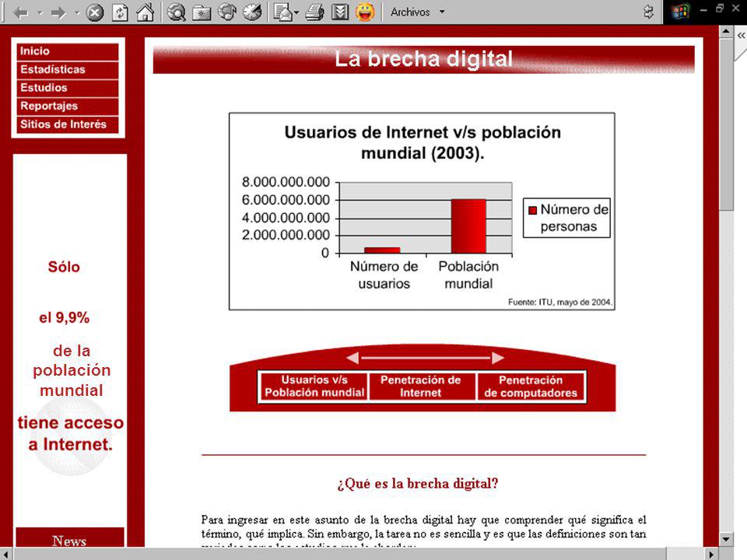This screenshot has width=747, height=560.
Task: Click the horizontal scrollbar left arrow
Action: [x=6, y=555]
